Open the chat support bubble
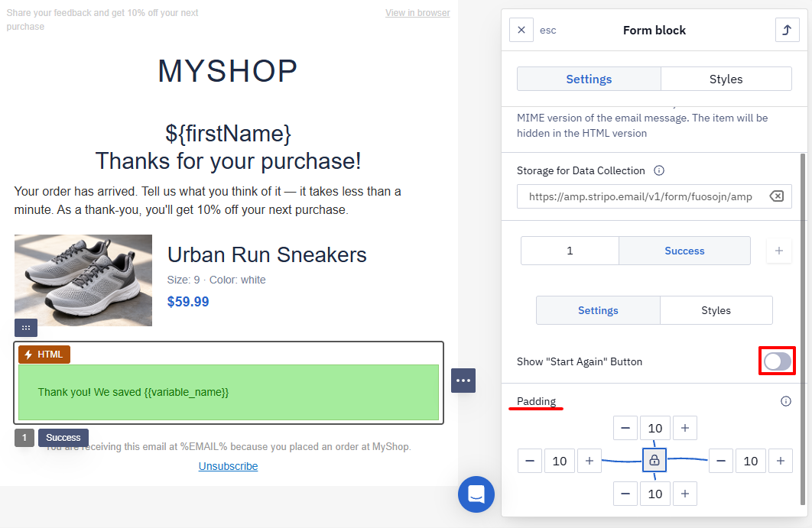Viewport: 812px width, 528px height. click(x=476, y=494)
